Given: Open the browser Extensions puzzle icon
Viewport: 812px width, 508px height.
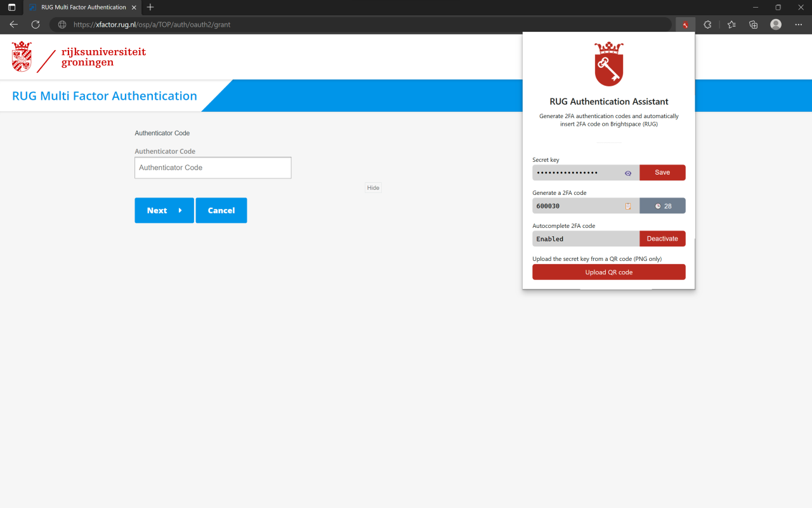Looking at the screenshot, I should (x=708, y=25).
